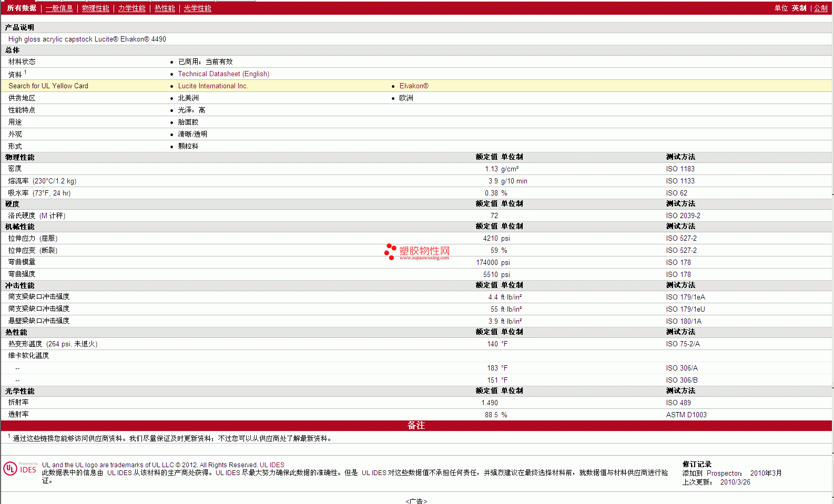Open the 热性能 tab

tap(165, 8)
